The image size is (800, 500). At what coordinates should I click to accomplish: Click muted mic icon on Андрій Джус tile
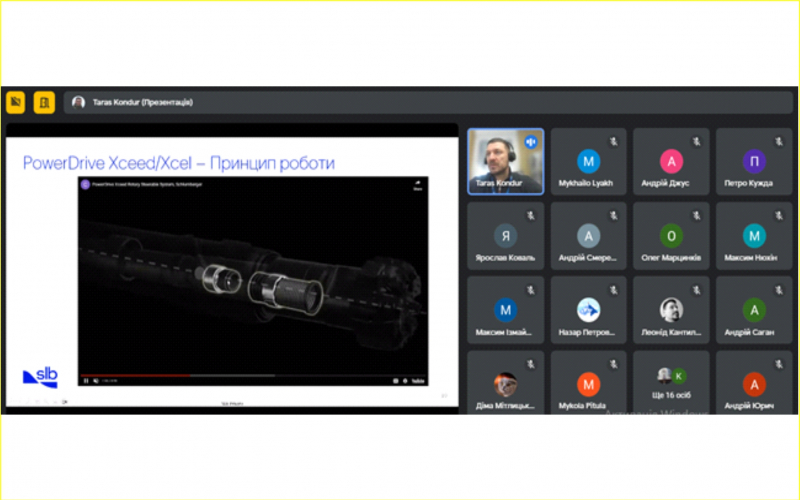[696, 142]
